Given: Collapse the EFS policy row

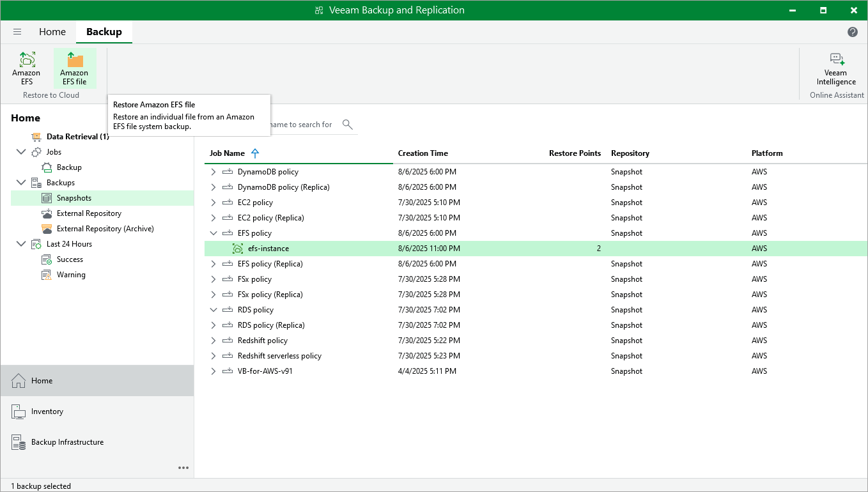Looking at the screenshot, I should point(213,233).
